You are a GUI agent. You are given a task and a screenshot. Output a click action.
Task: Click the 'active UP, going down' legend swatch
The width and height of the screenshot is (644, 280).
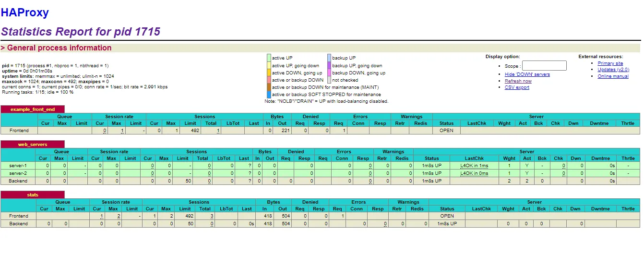coord(269,66)
